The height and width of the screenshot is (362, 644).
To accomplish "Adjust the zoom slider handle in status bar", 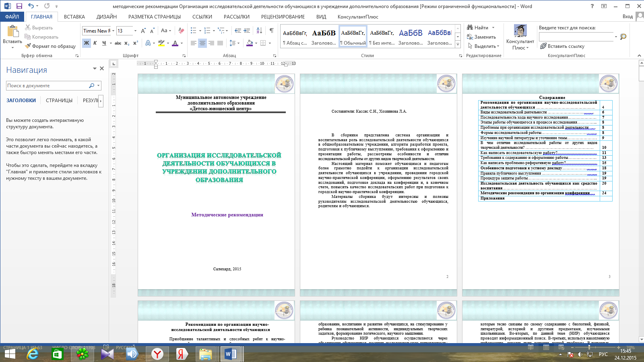I will [589, 348].
